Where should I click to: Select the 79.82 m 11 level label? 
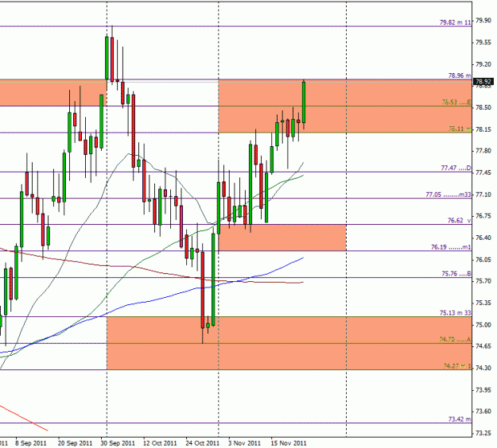tap(456, 22)
